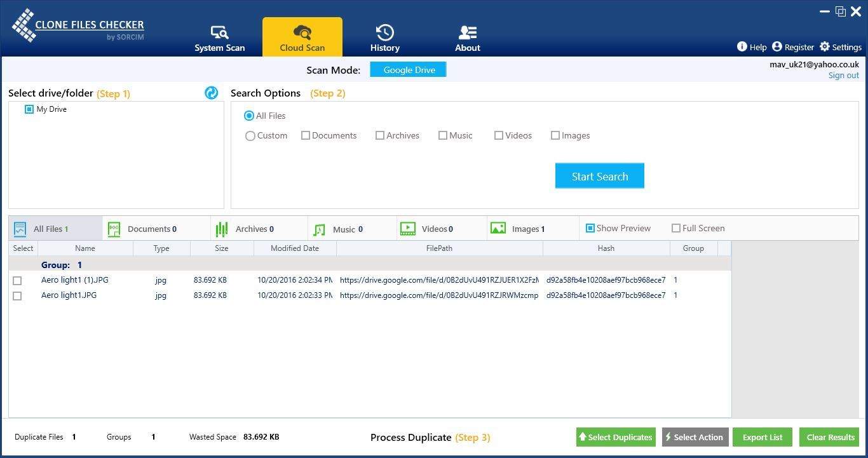The width and height of the screenshot is (868, 458).
Task: Select the Aero light1 (1).JPG file name
Action: point(75,280)
